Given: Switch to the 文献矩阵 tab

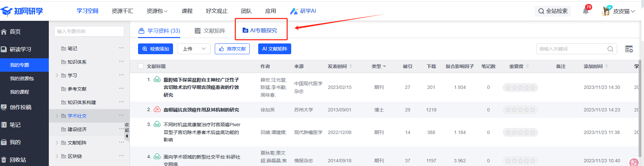Looking at the screenshot, I should (210, 31).
